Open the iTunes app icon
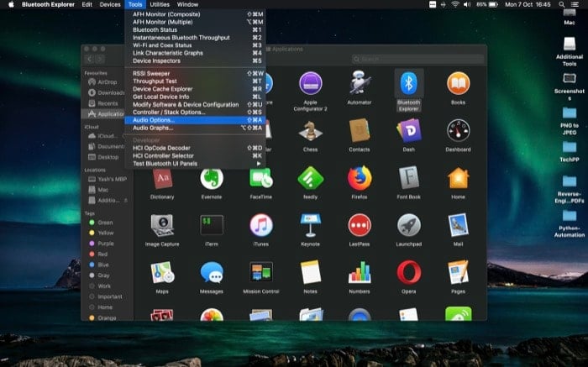588x367 pixels. [x=261, y=225]
